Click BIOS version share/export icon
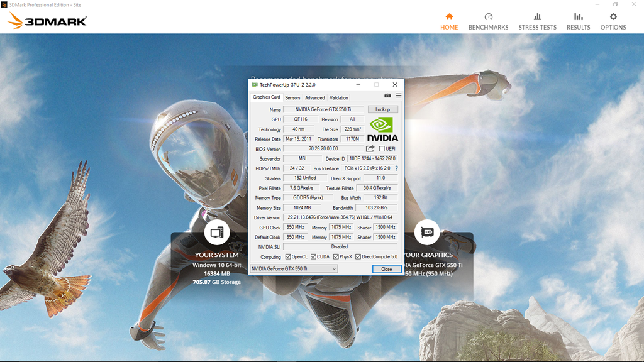The width and height of the screenshot is (644, 362). click(x=370, y=148)
